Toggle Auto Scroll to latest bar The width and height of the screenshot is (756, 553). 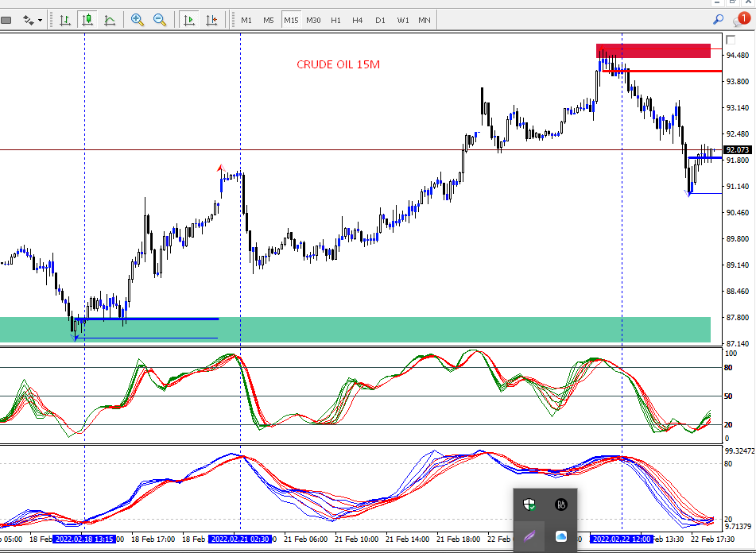pos(189,20)
